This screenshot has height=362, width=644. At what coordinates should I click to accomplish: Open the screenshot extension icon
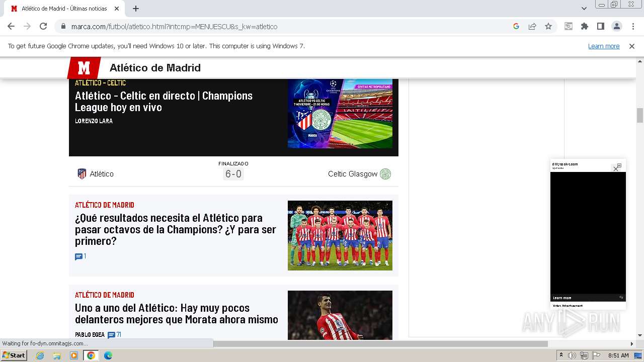pyautogui.click(x=569, y=26)
